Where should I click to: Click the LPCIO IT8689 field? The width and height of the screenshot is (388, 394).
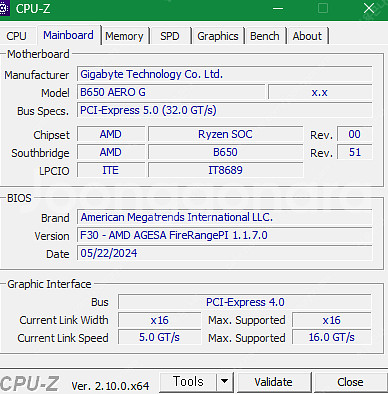[225, 170]
